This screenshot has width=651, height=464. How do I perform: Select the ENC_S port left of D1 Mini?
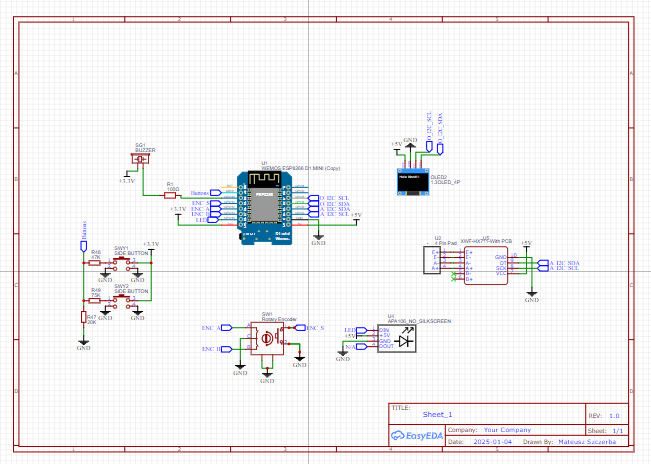point(216,203)
